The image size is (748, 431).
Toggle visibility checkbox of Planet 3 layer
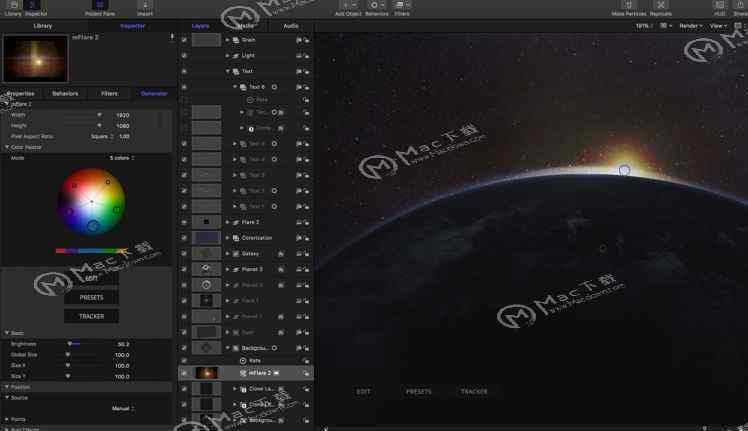click(x=184, y=269)
